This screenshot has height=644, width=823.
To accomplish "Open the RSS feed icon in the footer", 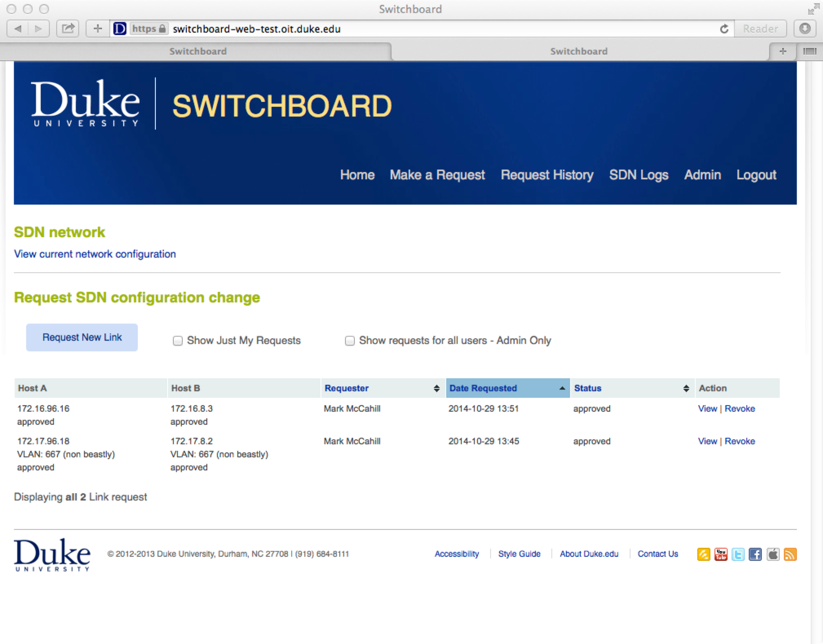I will coord(790,554).
